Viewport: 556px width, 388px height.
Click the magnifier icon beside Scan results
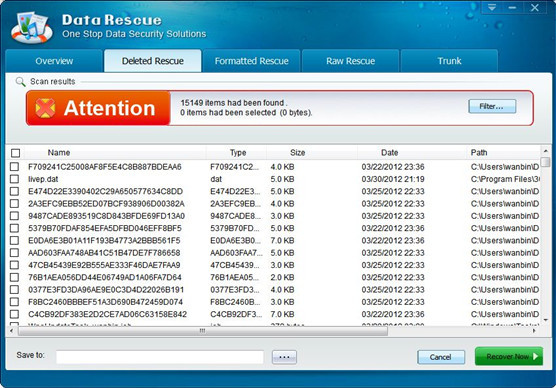pos(21,82)
